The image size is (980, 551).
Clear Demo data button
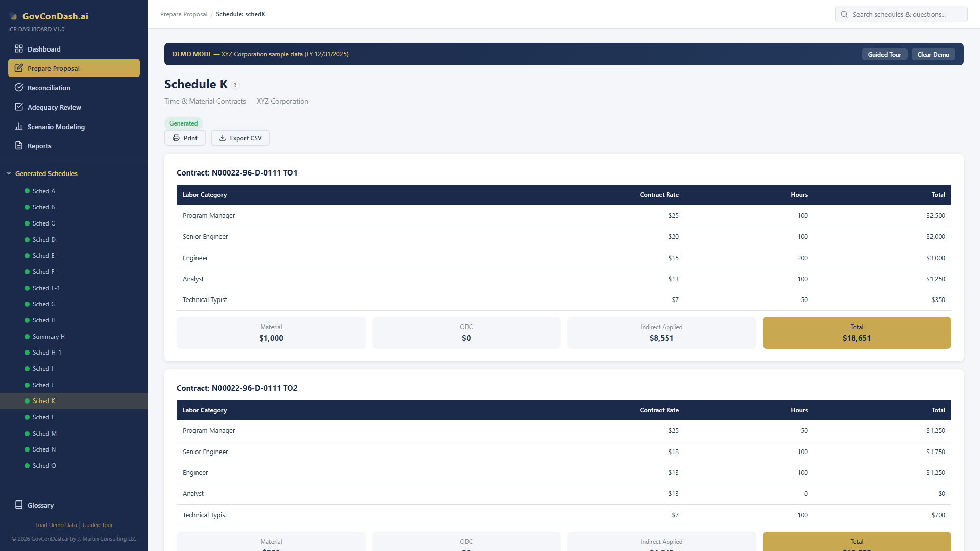click(x=933, y=55)
